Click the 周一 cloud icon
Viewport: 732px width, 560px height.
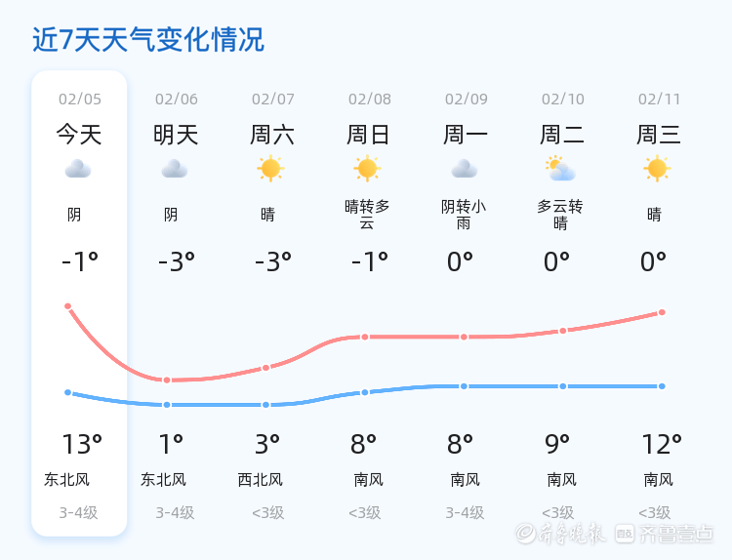[x=464, y=169]
